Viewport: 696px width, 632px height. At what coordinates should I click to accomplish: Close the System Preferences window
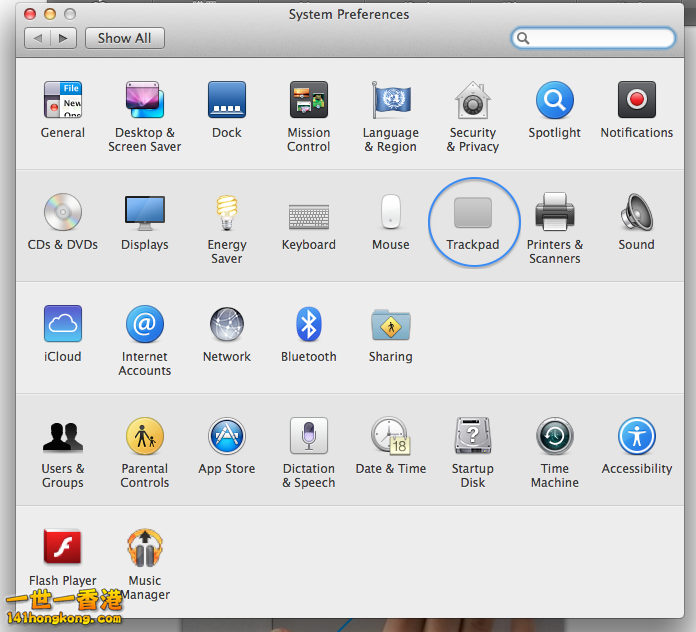pyautogui.click(x=30, y=14)
